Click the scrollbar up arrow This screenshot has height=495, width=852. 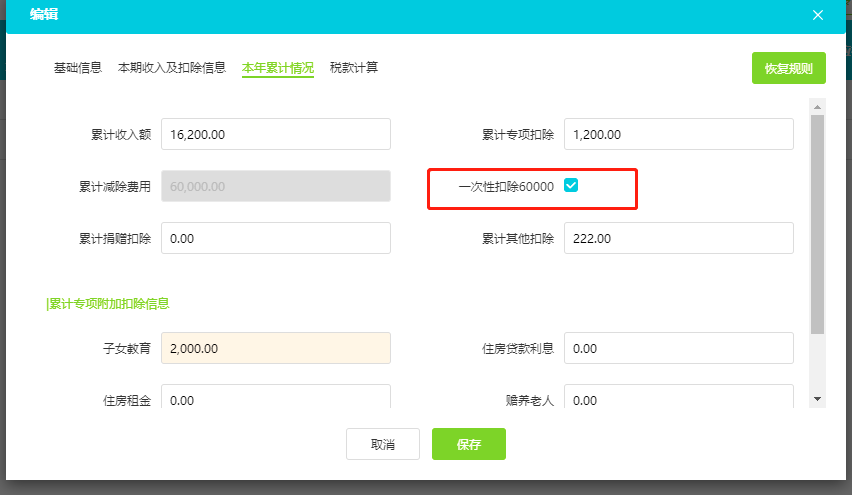point(817,107)
